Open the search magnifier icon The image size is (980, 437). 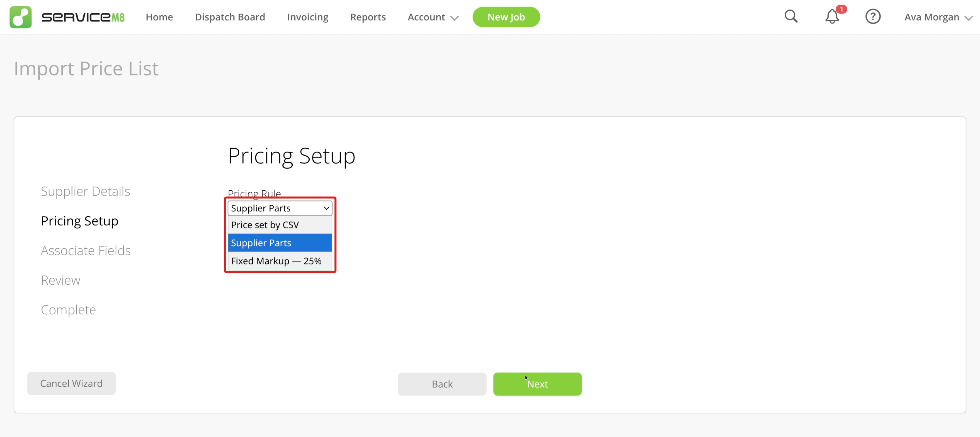click(791, 17)
